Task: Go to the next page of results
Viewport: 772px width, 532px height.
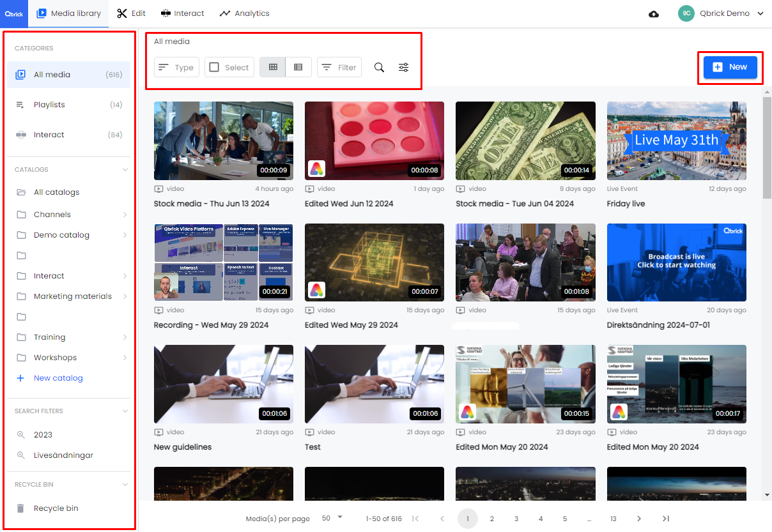Action: coord(639,519)
